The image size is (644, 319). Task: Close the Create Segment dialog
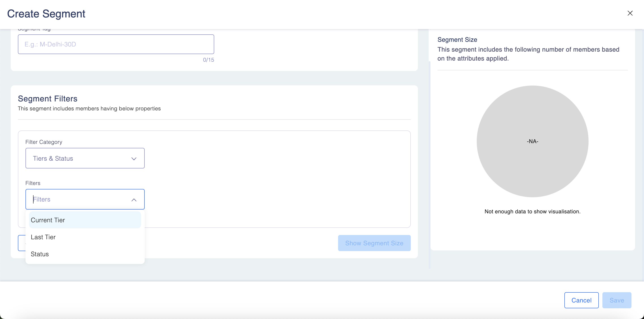[x=630, y=13]
